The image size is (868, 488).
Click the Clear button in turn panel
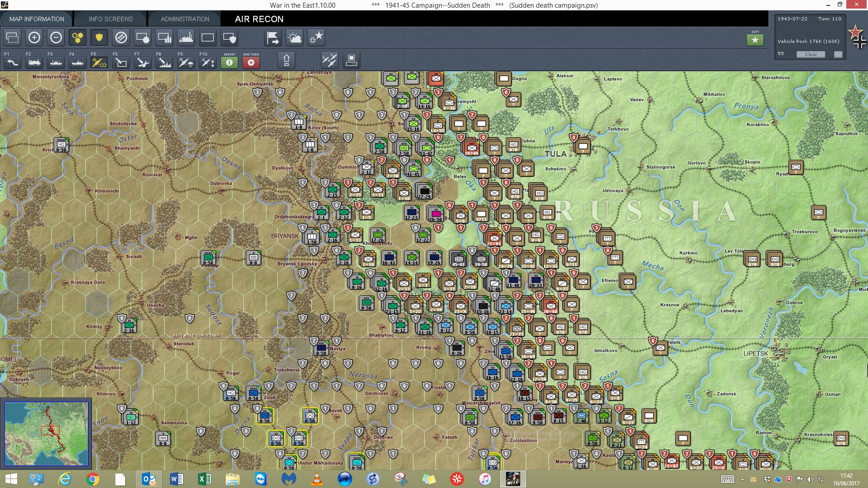pyautogui.click(x=811, y=54)
